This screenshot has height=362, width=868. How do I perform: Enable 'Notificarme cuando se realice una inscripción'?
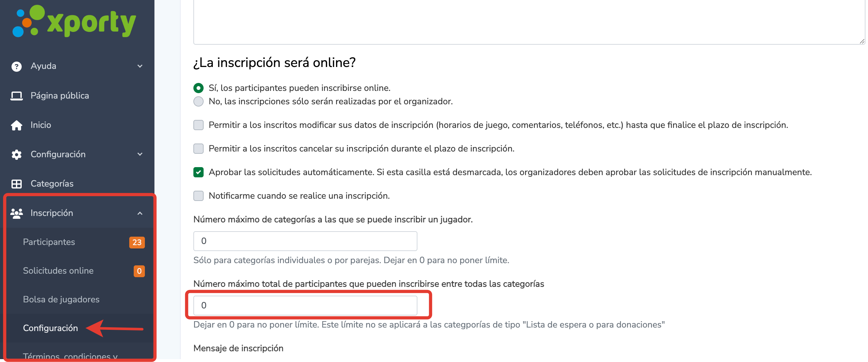tap(198, 196)
